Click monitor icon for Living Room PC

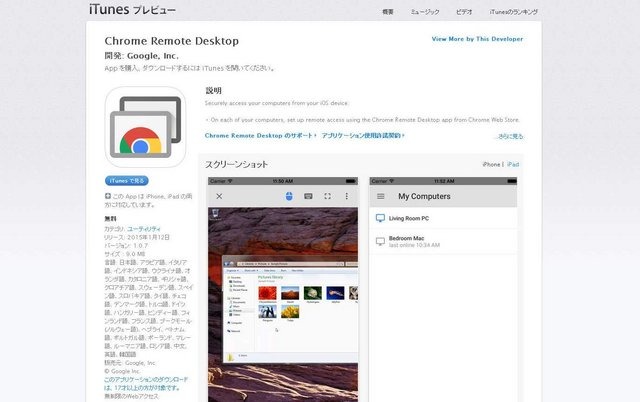(x=380, y=218)
